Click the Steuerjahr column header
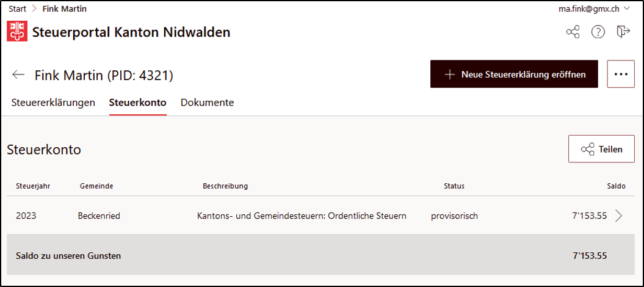Screen dimensions: 644x287 click(x=33, y=186)
